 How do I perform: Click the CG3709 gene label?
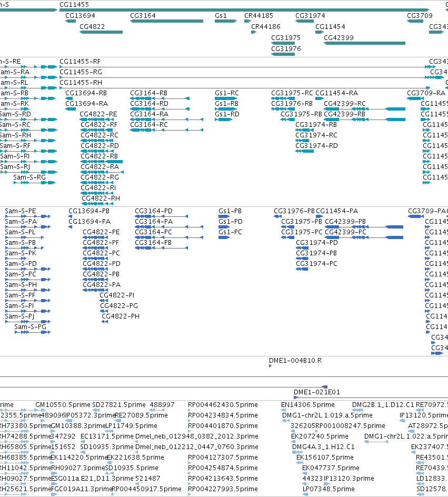click(420, 16)
